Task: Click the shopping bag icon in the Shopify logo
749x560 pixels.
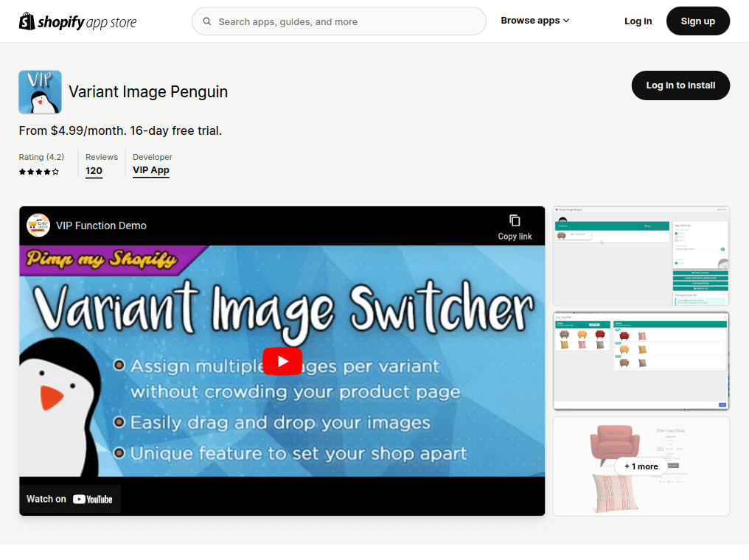Action: click(x=28, y=21)
